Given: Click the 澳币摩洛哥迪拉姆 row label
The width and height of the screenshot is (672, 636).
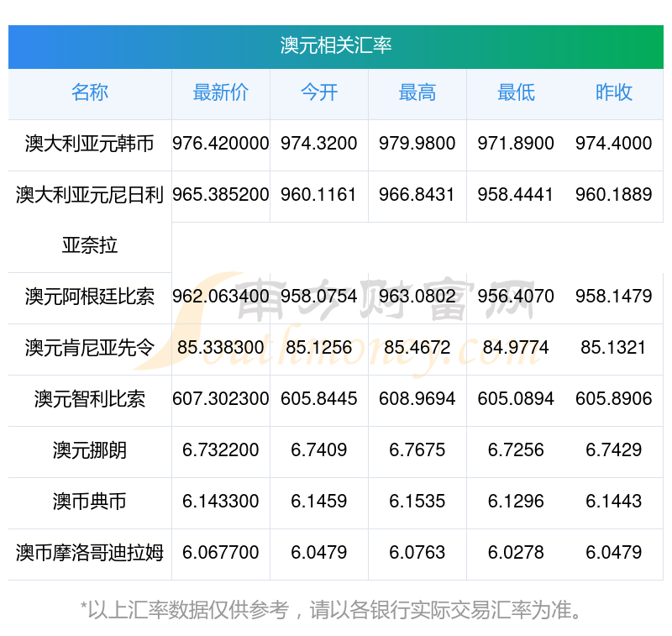Looking at the screenshot, I should tap(90, 553).
